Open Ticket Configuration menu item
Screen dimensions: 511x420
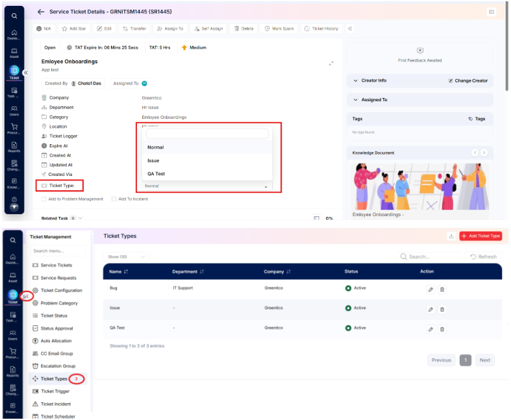[57, 290]
